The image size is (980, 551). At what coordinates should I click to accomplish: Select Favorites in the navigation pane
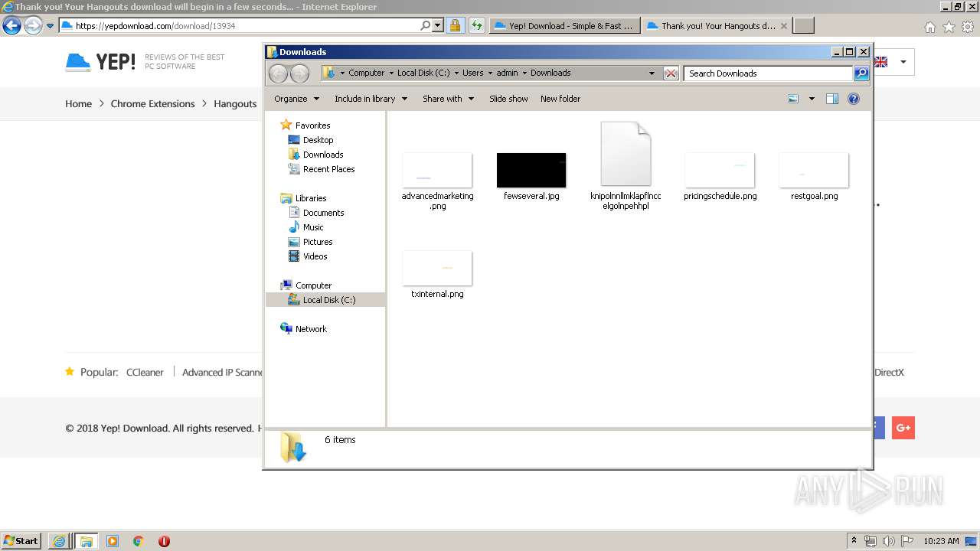click(312, 126)
